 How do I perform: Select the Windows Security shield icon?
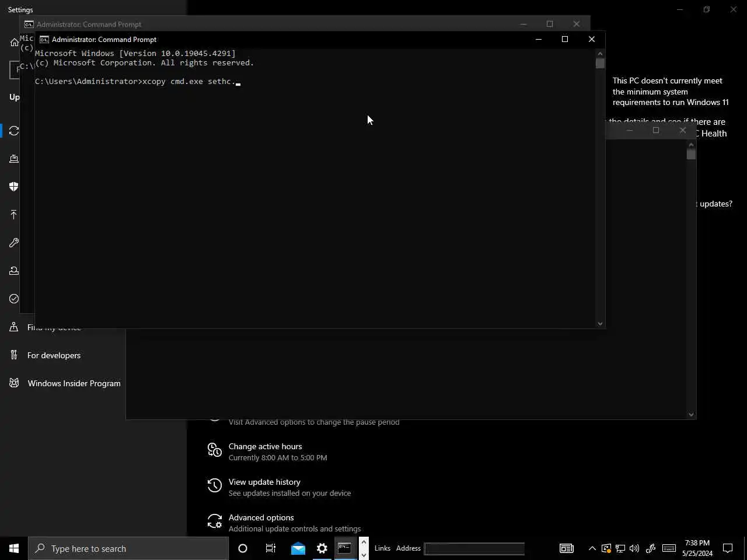[x=14, y=187]
